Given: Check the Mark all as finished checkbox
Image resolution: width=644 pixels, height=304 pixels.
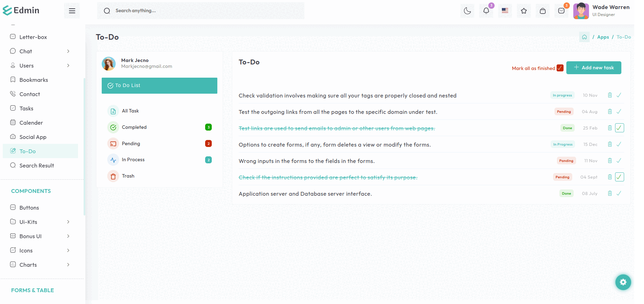Looking at the screenshot, I should 560,68.
